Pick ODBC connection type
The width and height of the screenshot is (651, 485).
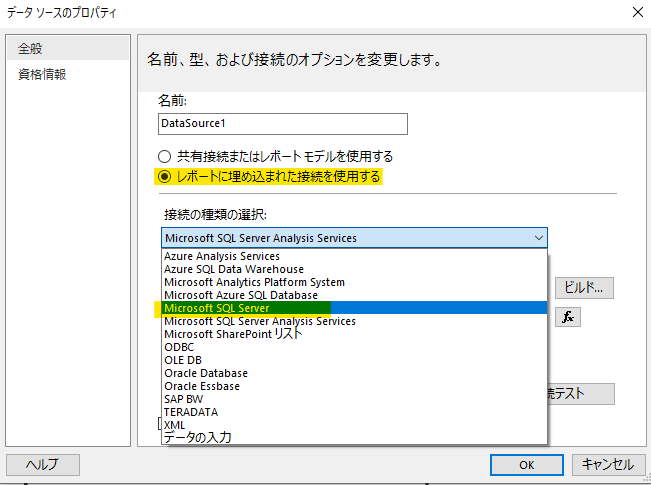point(180,347)
